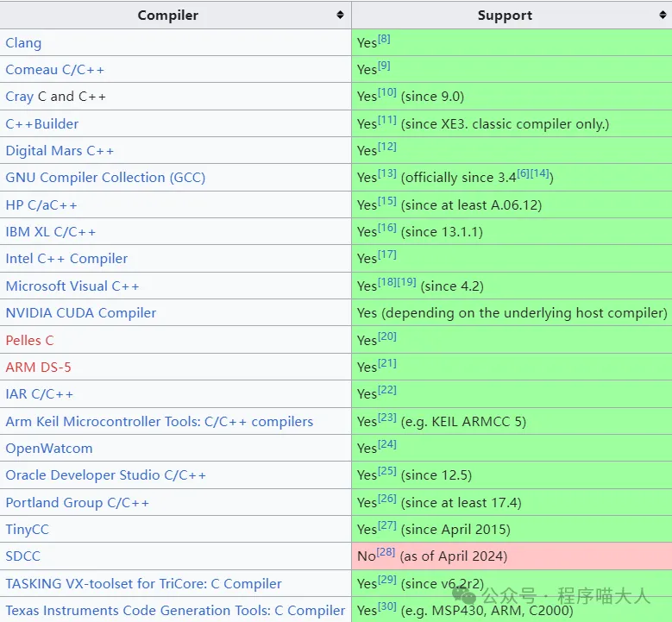Screen dimensions: 672x622
Task: Click footnote reference 8 beside Clang
Action: point(384,39)
